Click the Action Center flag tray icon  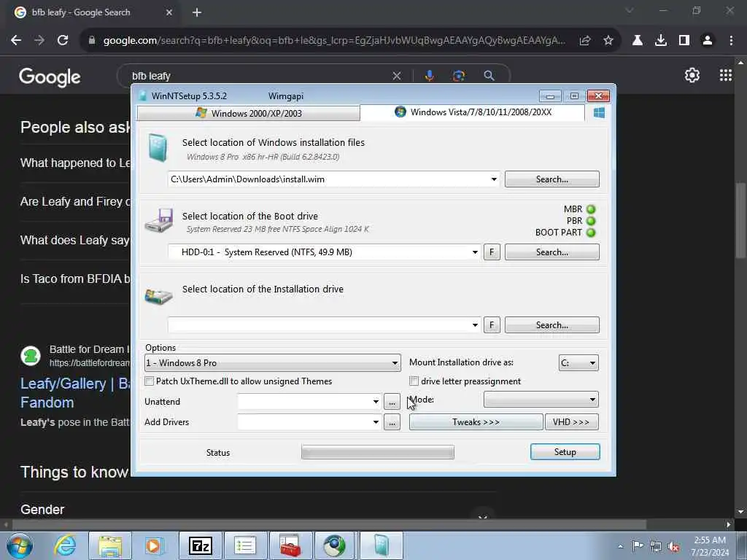tap(638, 546)
